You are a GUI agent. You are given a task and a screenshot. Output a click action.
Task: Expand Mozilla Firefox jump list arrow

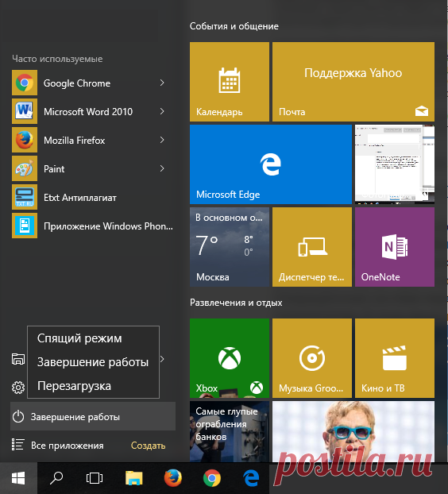tap(162, 140)
